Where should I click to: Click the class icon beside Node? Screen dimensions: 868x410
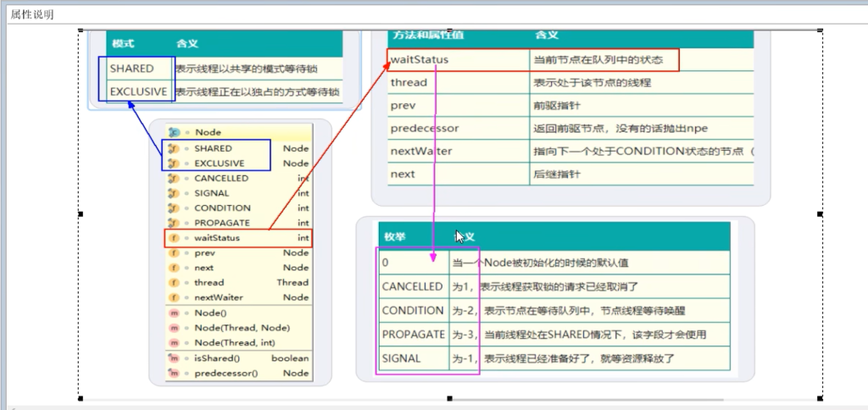click(175, 132)
